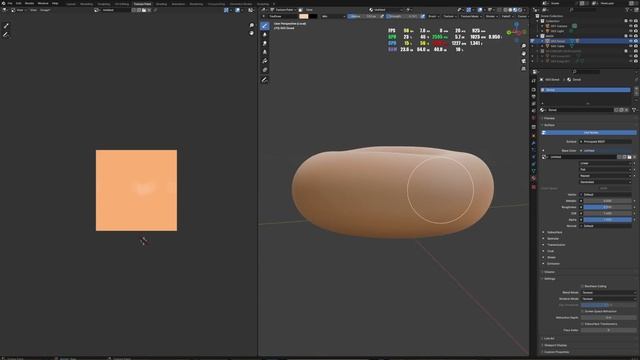Open the Object Data properties tab
This screenshot has width=640, height=360.
point(533,171)
